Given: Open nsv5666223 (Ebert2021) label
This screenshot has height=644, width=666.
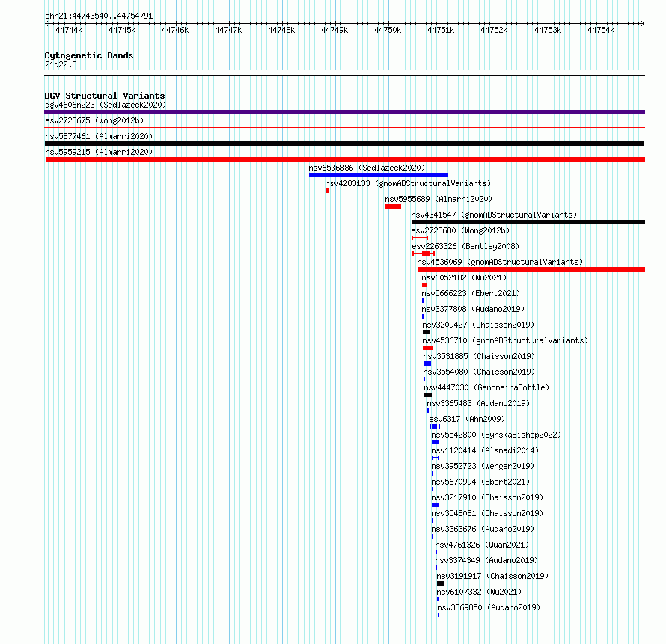Looking at the screenshot, I should (x=471, y=293).
